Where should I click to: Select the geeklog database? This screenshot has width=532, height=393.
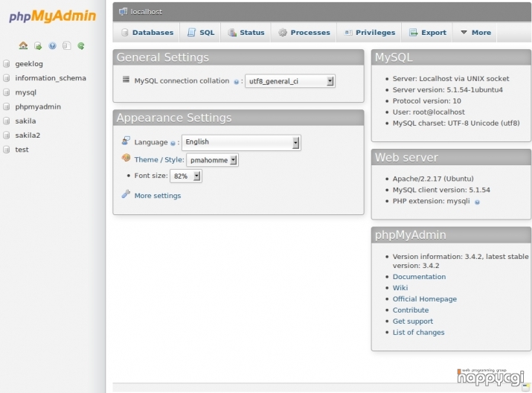coord(29,64)
